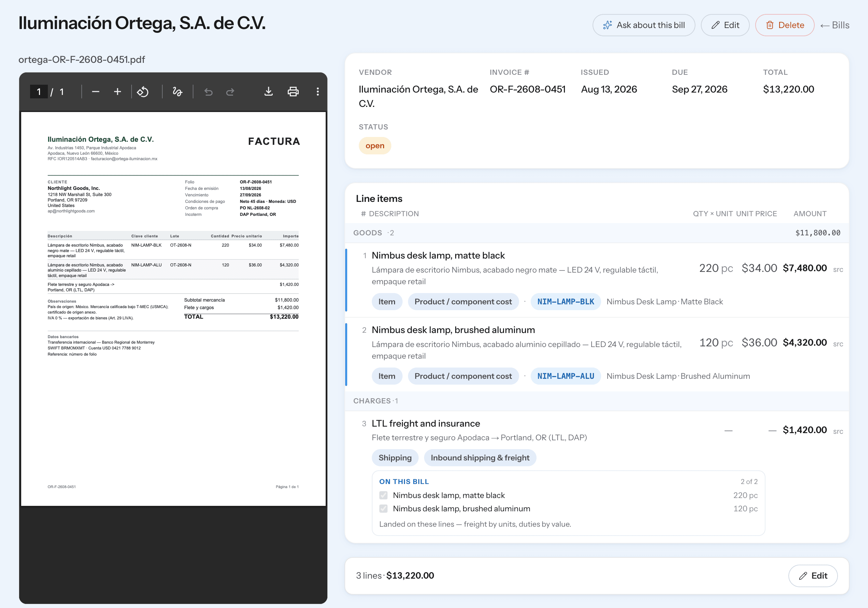
Task: Click FACTURA heading in the PDF
Action: pos(274,141)
